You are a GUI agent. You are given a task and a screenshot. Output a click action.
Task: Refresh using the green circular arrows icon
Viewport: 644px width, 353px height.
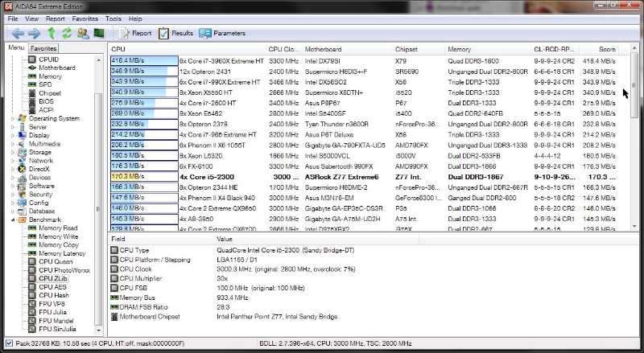tap(67, 33)
